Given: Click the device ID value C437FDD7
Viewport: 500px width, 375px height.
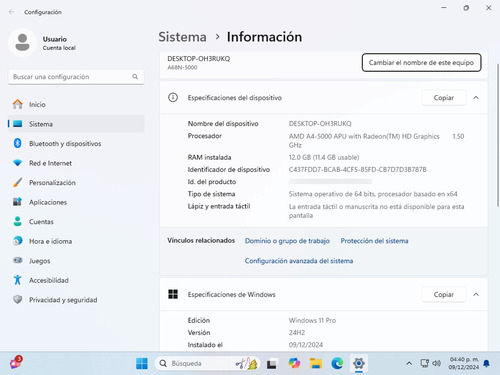Looking at the screenshot, I should [358, 169].
